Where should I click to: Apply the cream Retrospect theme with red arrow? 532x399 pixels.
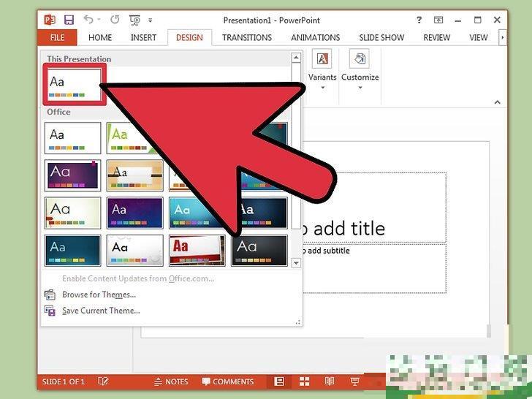72,213
